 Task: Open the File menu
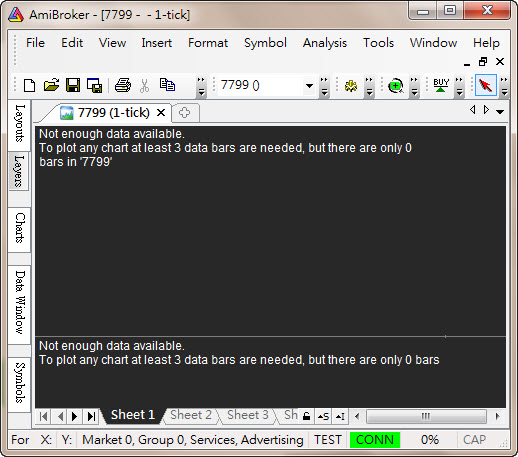[35, 43]
